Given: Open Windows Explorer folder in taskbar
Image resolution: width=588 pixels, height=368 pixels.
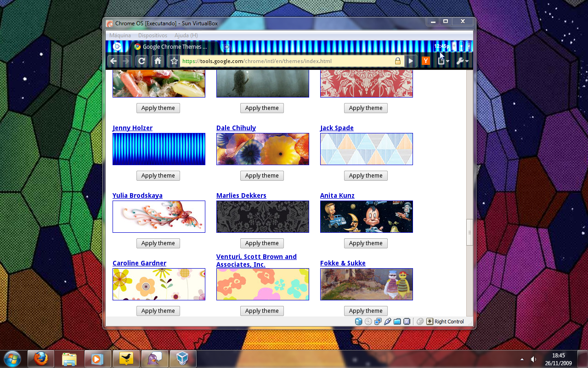Looking at the screenshot, I should tap(69, 359).
